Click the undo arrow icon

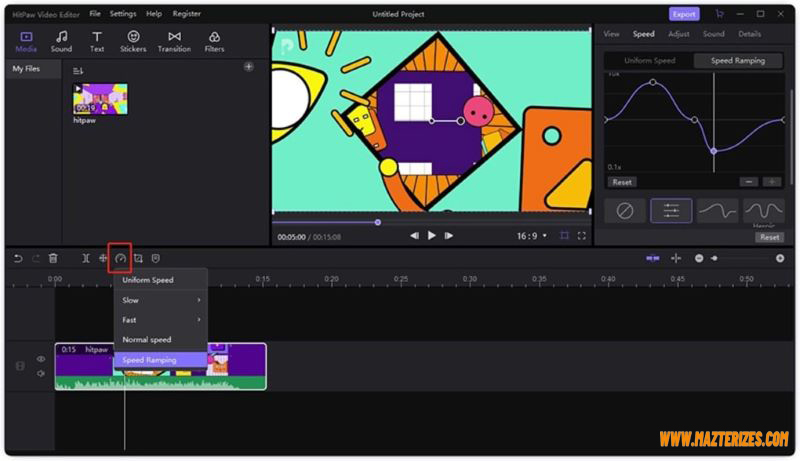coord(18,259)
